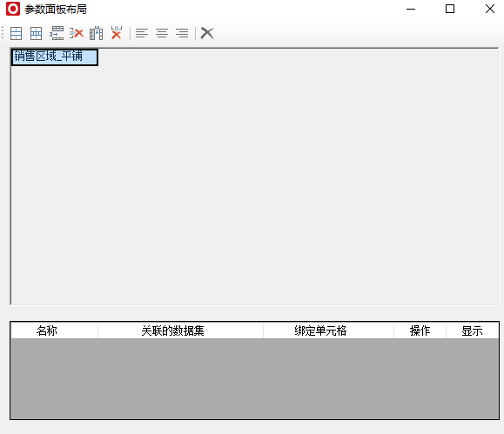Click the toolbar drag grip handle
The width and height of the screenshot is (504, 434).
pyautogui.click(x=3, y=33)
